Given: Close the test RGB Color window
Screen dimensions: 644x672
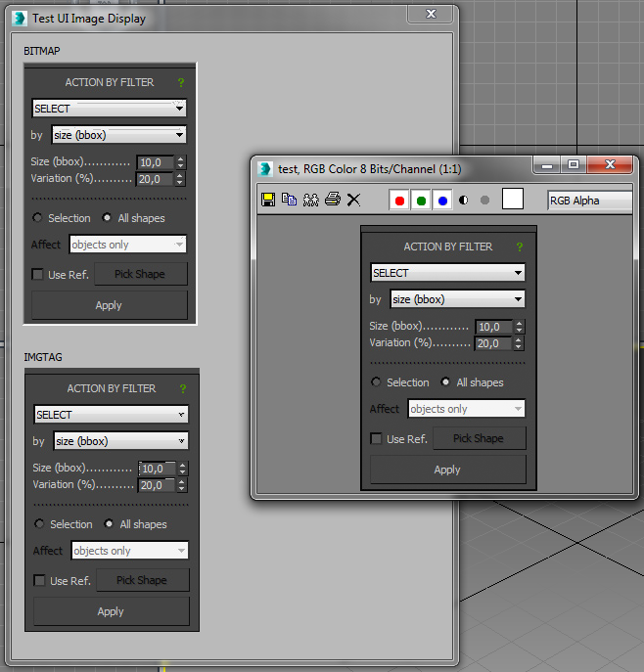Looking at the screenshot, I should 610,164.
